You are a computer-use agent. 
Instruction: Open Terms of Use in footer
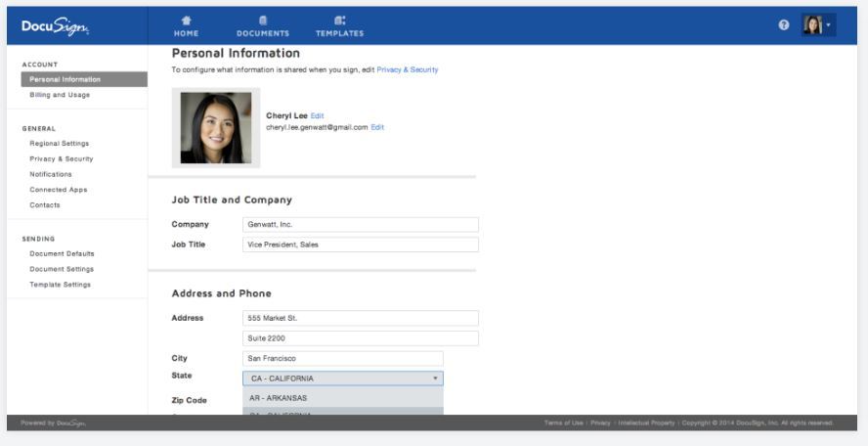[564, 423]
